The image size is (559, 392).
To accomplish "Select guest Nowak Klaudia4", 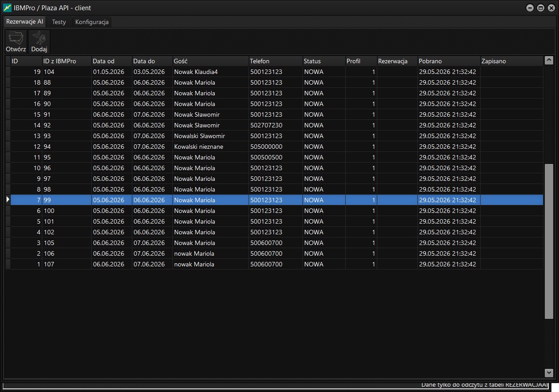I will tap(196, 72).
